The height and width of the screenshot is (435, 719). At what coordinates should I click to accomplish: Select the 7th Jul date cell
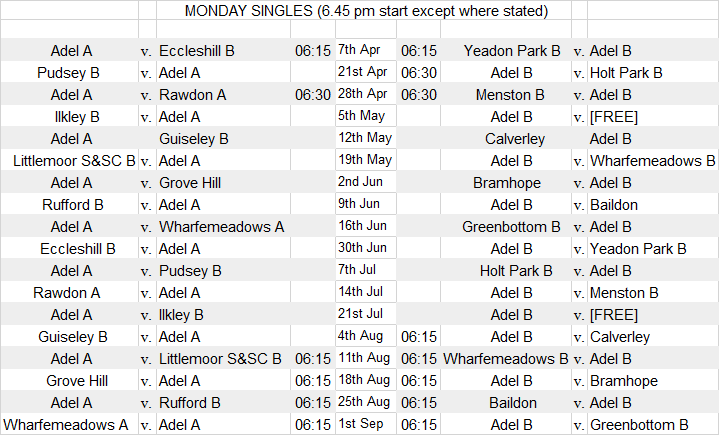(365, 270)
